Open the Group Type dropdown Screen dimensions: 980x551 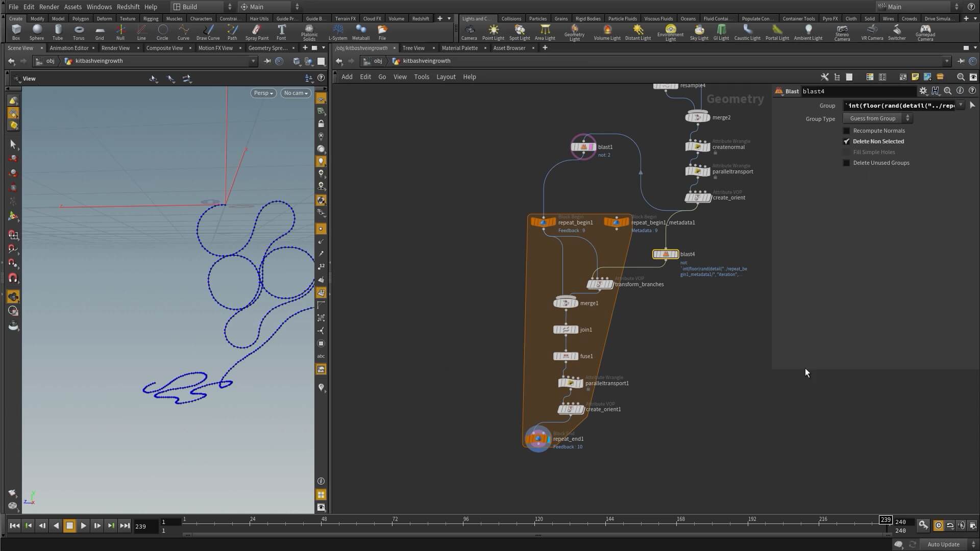pyautogui.click(x=877, y=118)
